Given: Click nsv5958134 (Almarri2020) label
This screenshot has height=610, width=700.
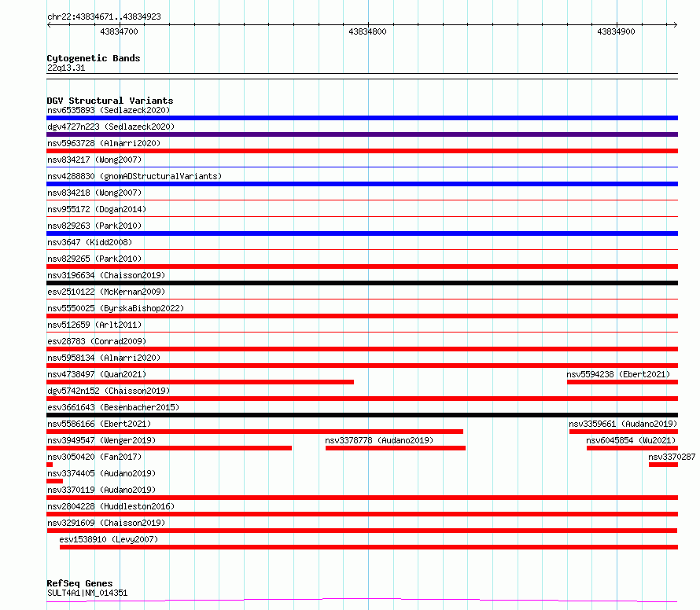Looking at the screenshot, I should click(104, 358).
